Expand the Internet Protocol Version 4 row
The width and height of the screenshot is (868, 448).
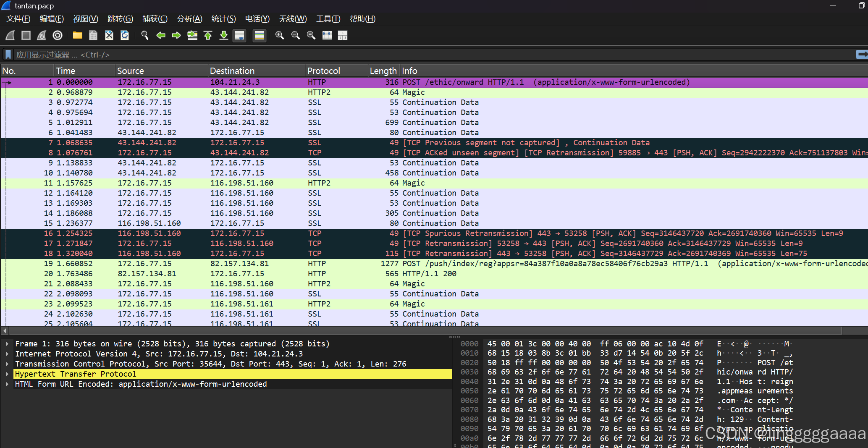tap(7, 354)
